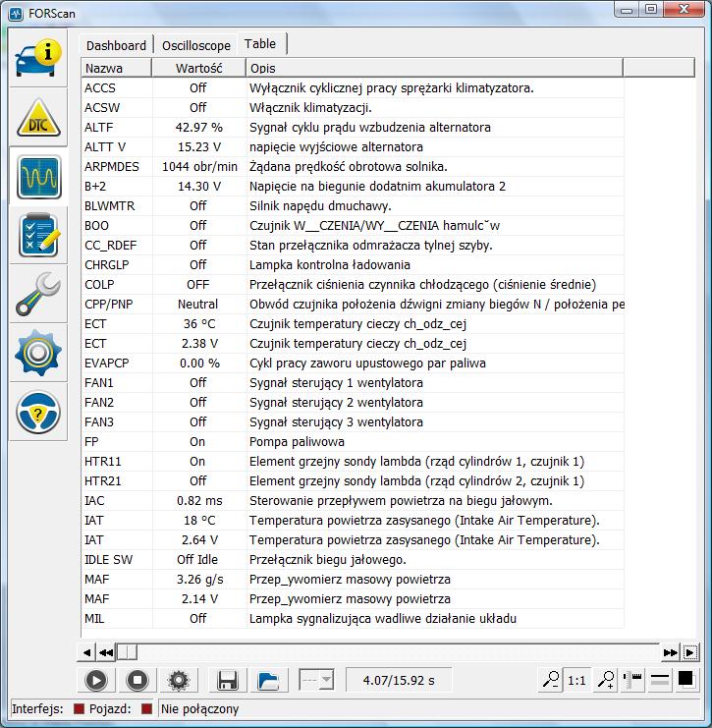Open the service wrench section
Screen dimensions: 712x728
pos(38,295)
